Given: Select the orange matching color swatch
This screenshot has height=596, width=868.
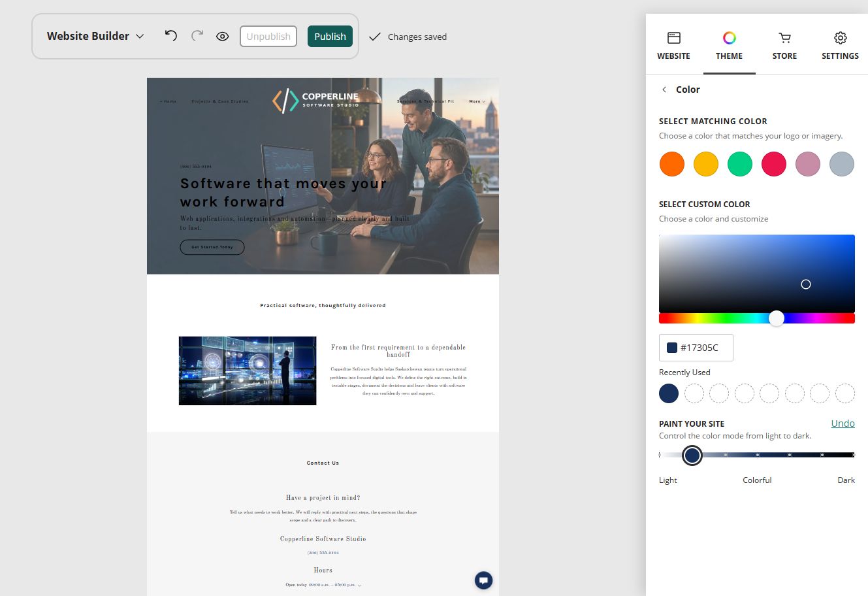Looking at the screenshot, I should (x=672, y=164).
